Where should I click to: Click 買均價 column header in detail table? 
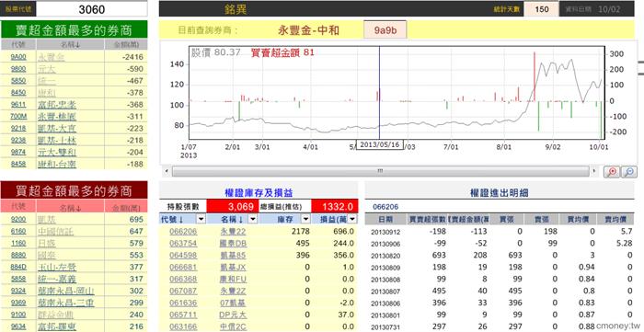tap(578, 219)
